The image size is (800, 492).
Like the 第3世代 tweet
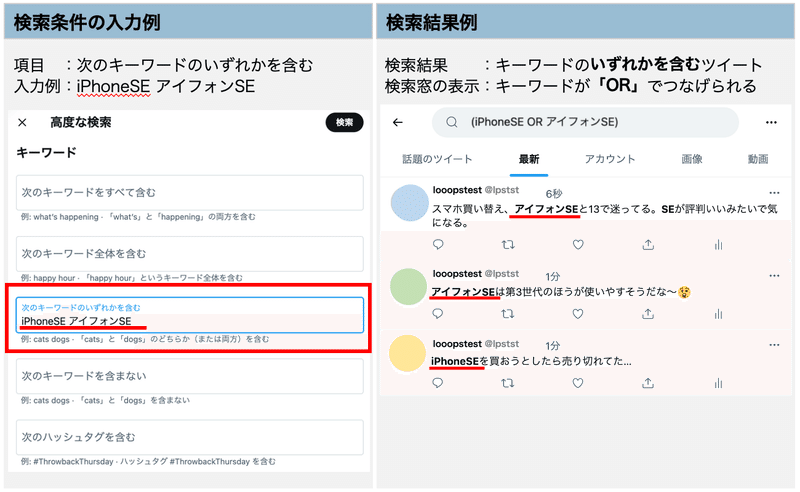point(578,313)
